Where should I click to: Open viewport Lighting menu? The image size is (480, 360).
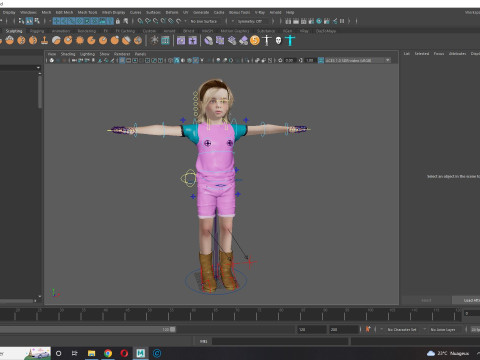pos(87,54)
